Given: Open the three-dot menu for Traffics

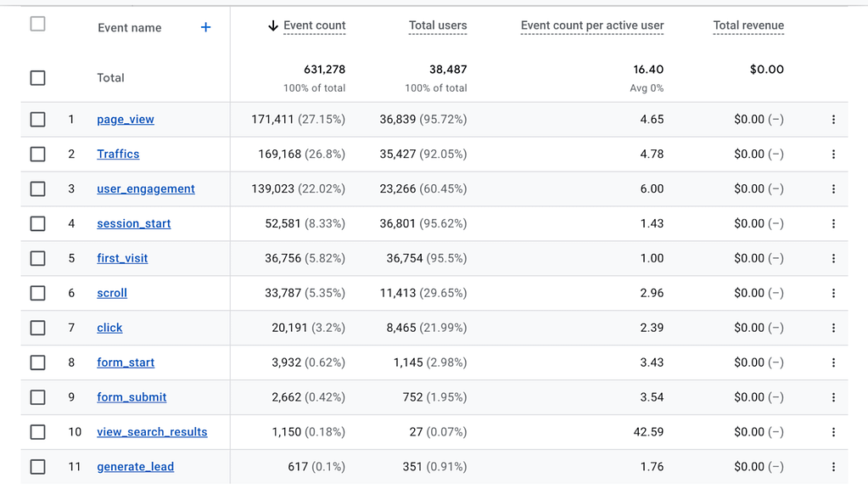Looking at the screenshot, I should (x=833, y=154).
